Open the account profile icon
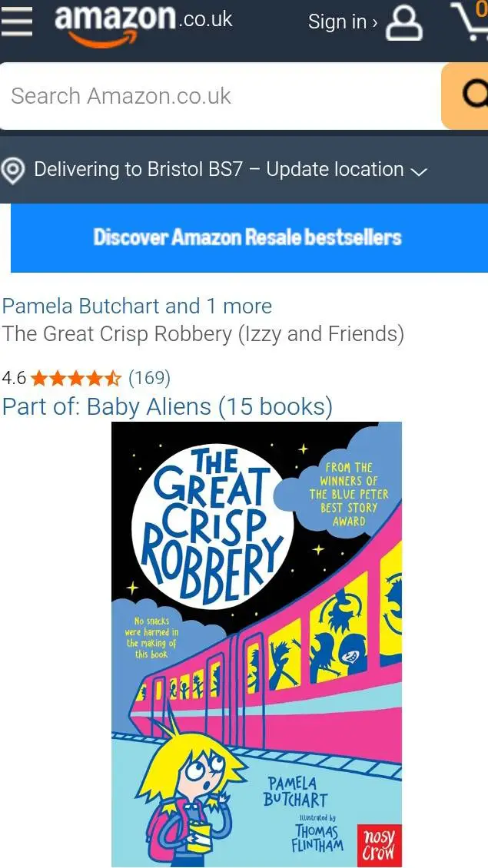Image resolution: width=488 pixels, height=868 pixels. tap(403, 25)
